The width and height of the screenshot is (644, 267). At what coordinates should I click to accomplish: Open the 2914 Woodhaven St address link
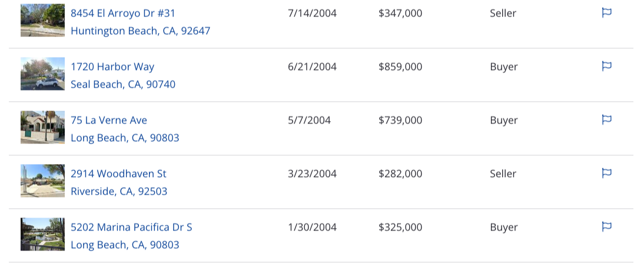(118, 173)
